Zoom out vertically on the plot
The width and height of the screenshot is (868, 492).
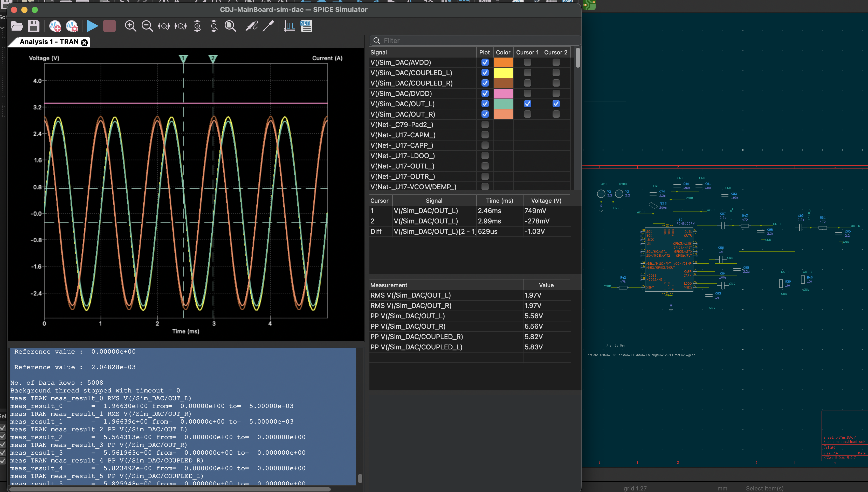pyautogui.click(x=214, y=26)
